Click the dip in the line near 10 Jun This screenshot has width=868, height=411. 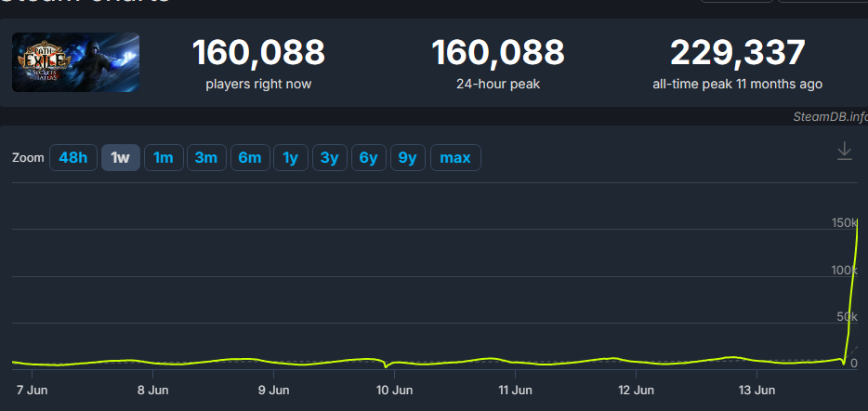(386, 366)
